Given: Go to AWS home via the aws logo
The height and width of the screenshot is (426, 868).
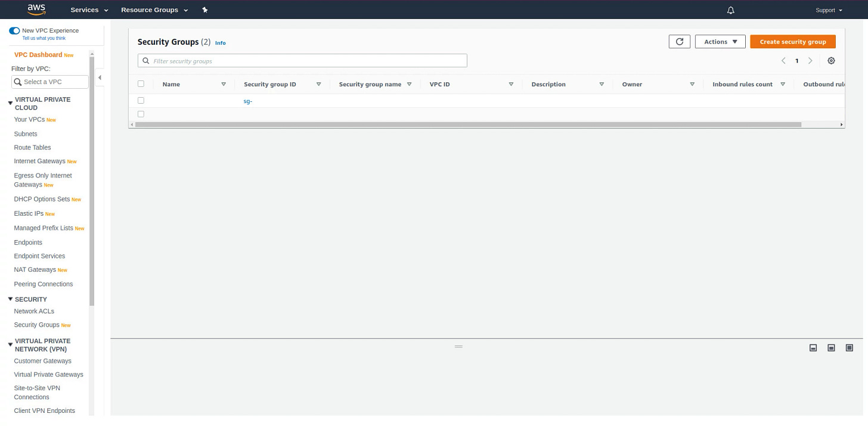Looking at the screenshot, I should click(x=36, y=9).
